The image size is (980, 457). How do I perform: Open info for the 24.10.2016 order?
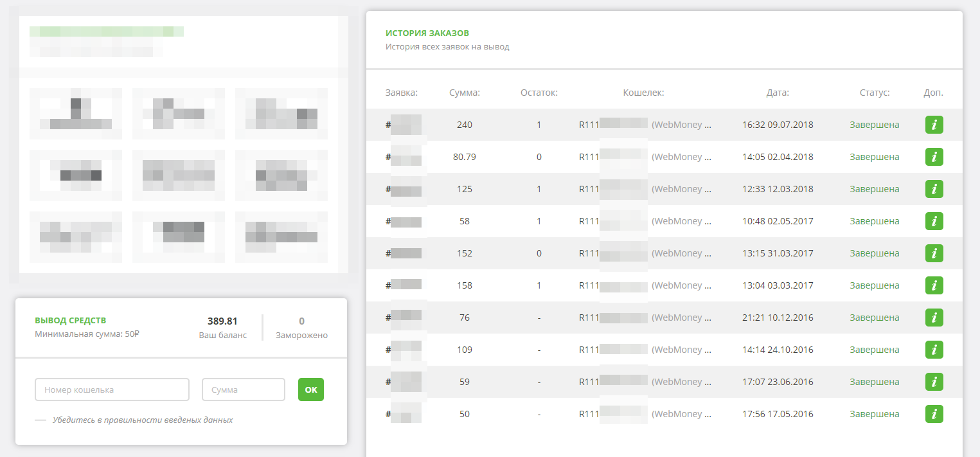(x=934, y=350)
